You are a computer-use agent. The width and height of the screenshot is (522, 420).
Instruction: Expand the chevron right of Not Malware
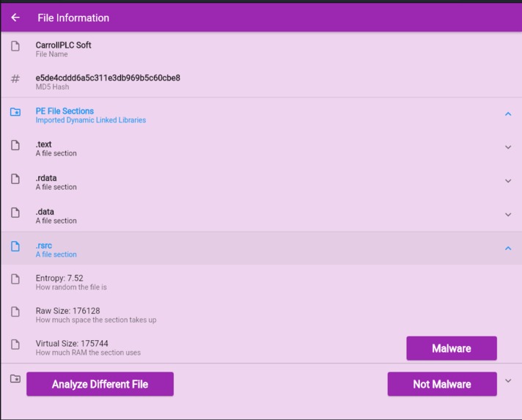tap(508, 380)
